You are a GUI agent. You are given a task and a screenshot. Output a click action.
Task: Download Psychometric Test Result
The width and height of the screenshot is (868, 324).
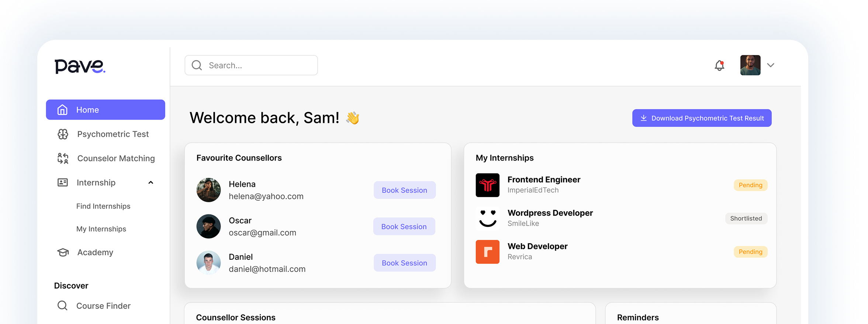click(702, 118)
